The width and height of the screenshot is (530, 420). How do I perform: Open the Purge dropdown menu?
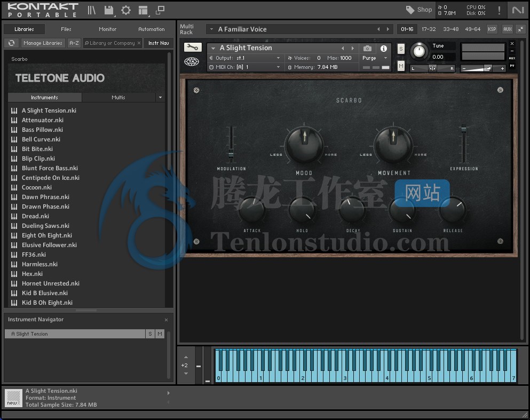tap(385, 58)
